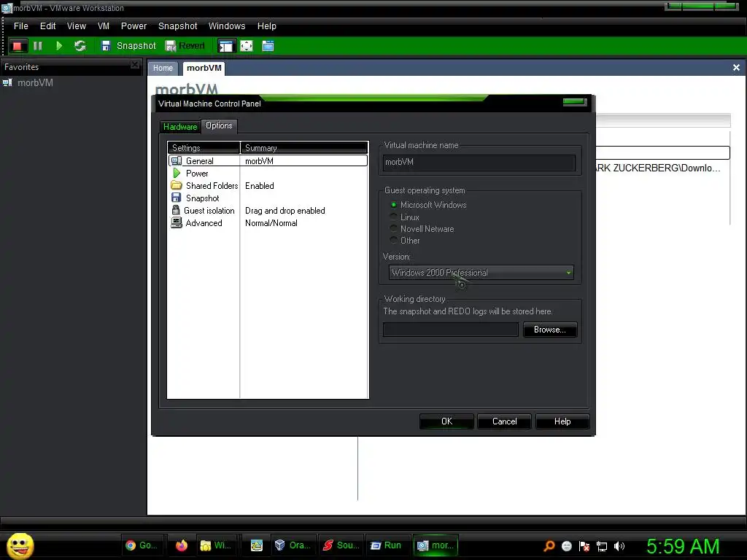Screen dimensions: 747x560
Task: Switch to Google Chrome in the taskbar
Action: click(142, 545)
